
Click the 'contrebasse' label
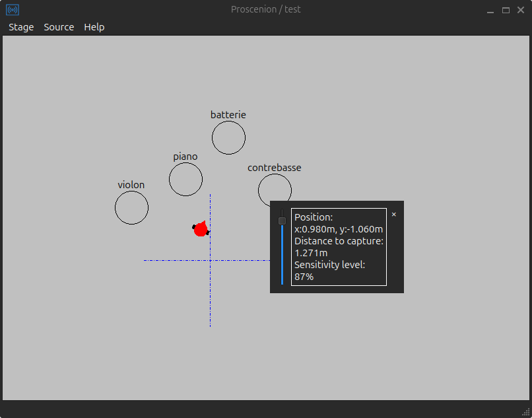(x=275, y=168)
